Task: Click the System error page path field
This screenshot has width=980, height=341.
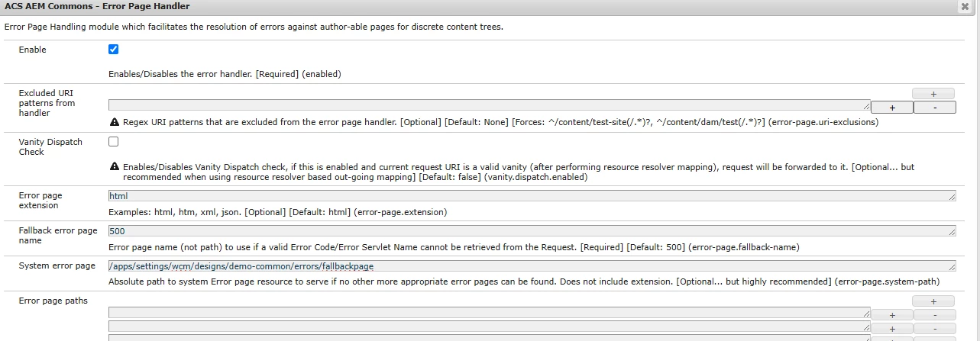Action: click(532, 266)
